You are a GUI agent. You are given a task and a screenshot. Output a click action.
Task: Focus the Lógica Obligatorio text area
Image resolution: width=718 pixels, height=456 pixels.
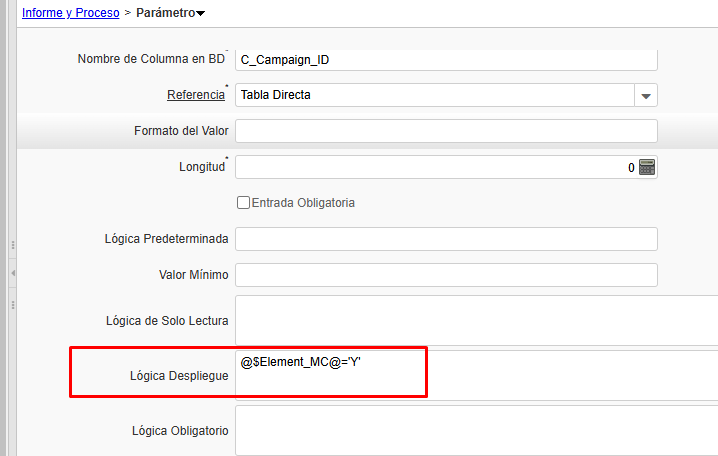click(x=476, y=430)
